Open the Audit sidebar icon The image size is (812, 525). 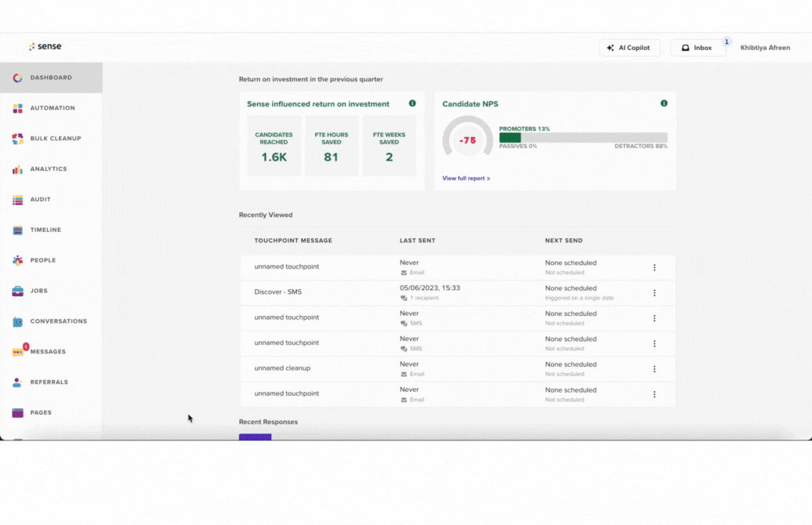coord(17,200)
